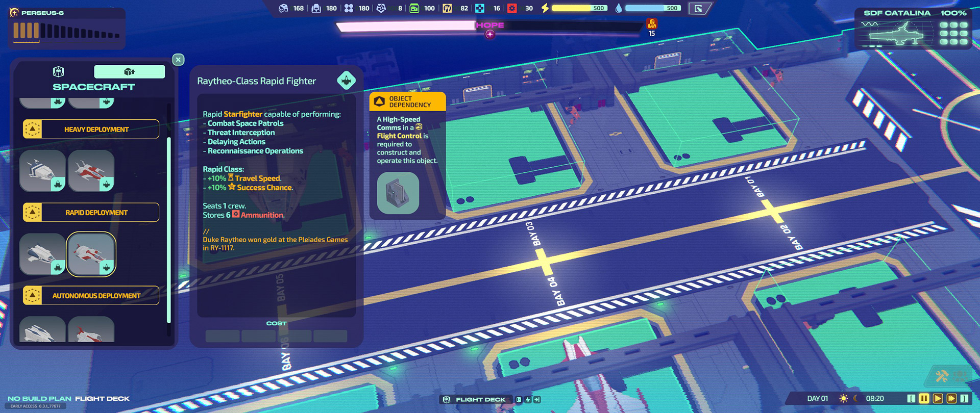Screen dimensions: 980x413
Task: Click the resource icon showing first 180
Action: tap(316, 8)
